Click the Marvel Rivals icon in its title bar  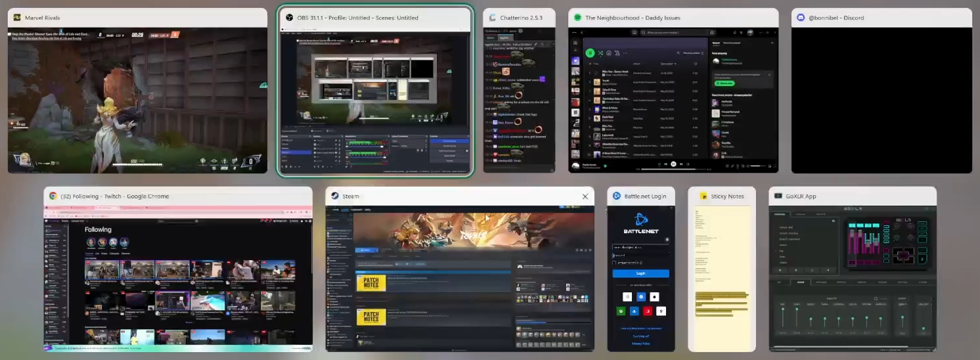tap(16, 18)
